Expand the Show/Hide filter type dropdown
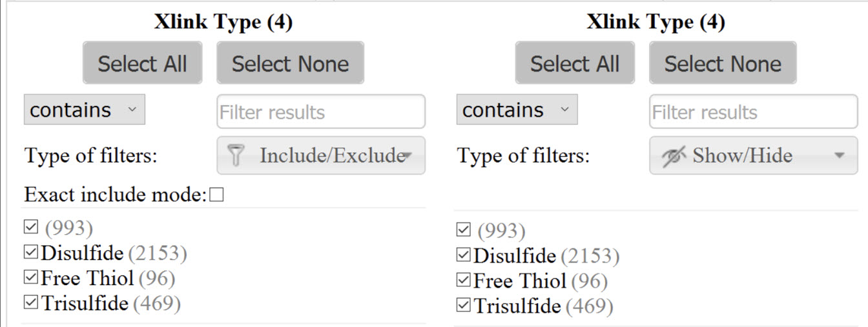Viewport: 868px width, 327px height. point(754,155)
